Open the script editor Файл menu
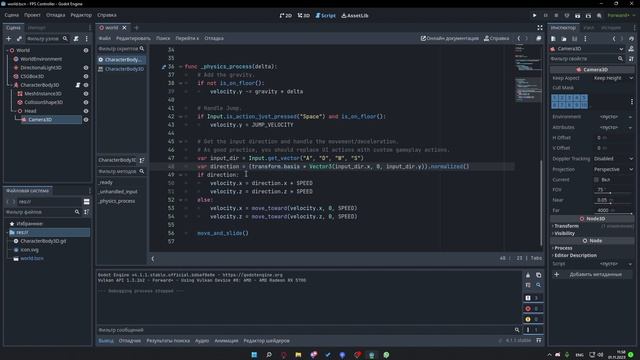The width and height of the screenshot is (640, 360). [104, 38]
